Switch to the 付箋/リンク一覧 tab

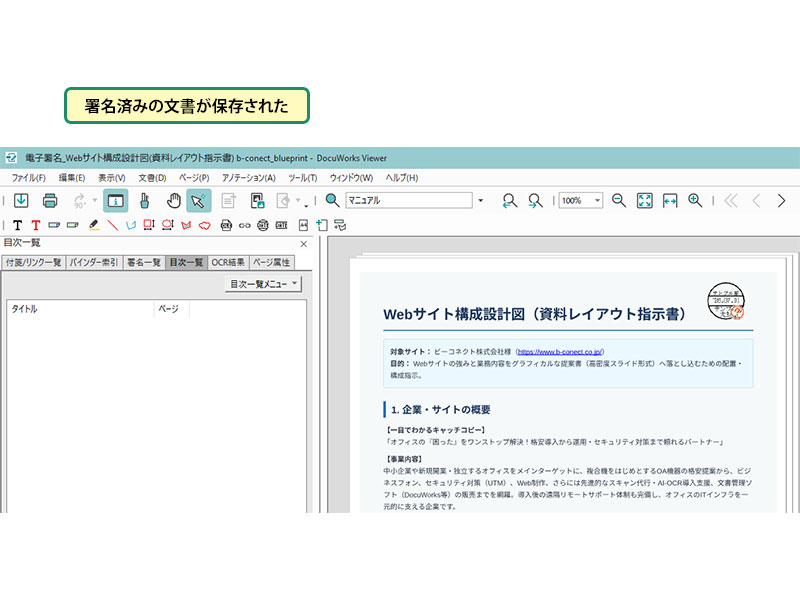coord(34,262)
